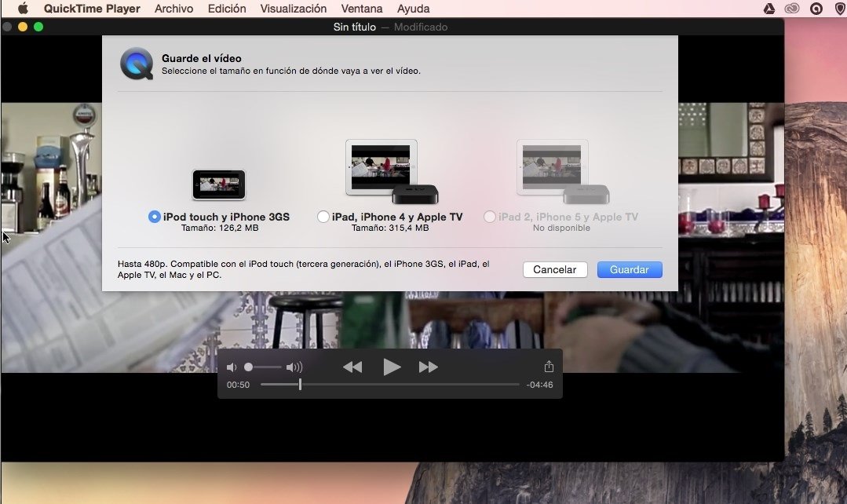The height and width of the screenshot is (504, 847).
Task: Click the Seleccione el tamaño instruction text
Action: click(x=290, y=71)
